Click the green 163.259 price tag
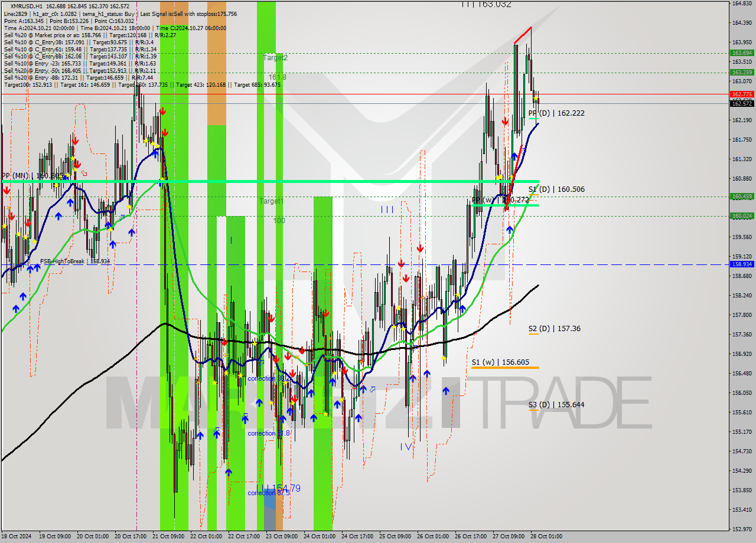The width and height of the screenshot is (756, 543). [x=741, y=72]
